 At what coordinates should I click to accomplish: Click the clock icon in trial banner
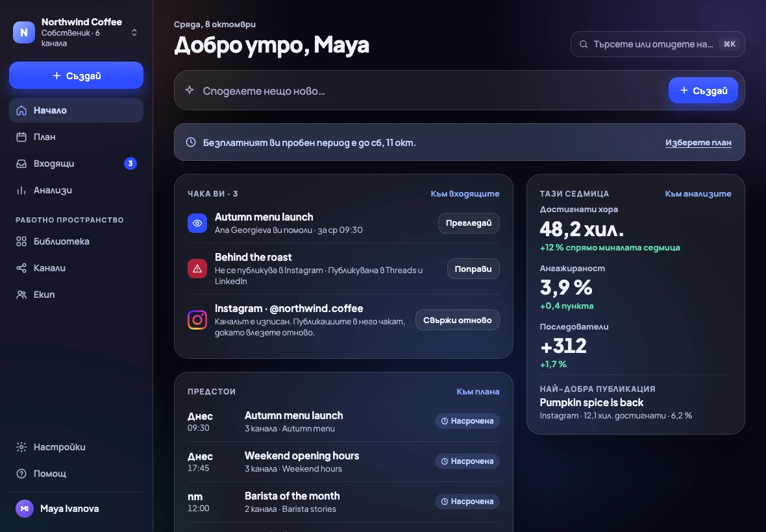[191, 142]
